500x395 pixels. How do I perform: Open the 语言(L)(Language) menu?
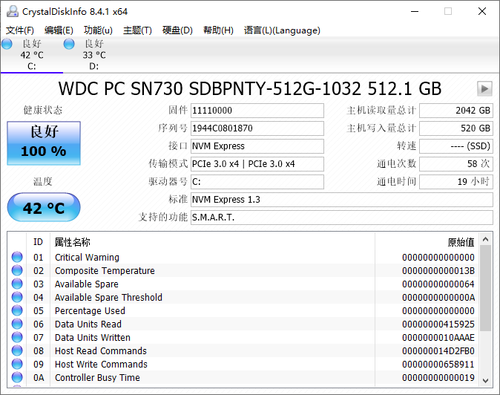point(282,31)
